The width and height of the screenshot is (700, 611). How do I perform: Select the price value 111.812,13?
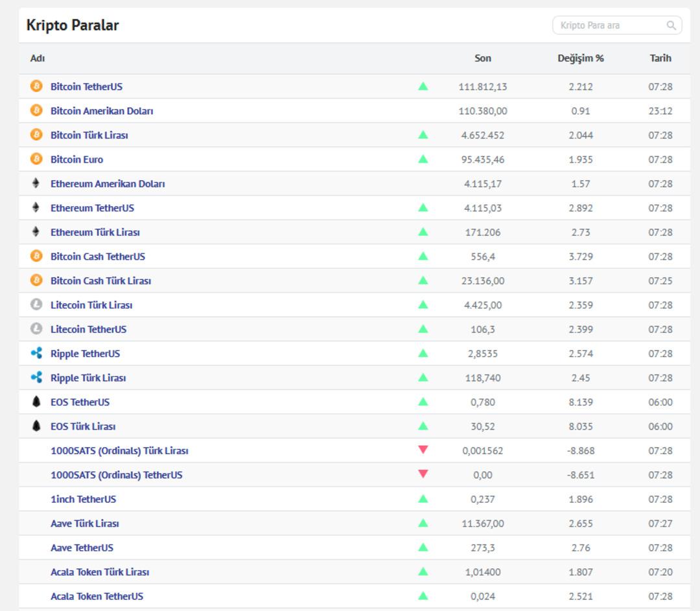click(483, 87)
